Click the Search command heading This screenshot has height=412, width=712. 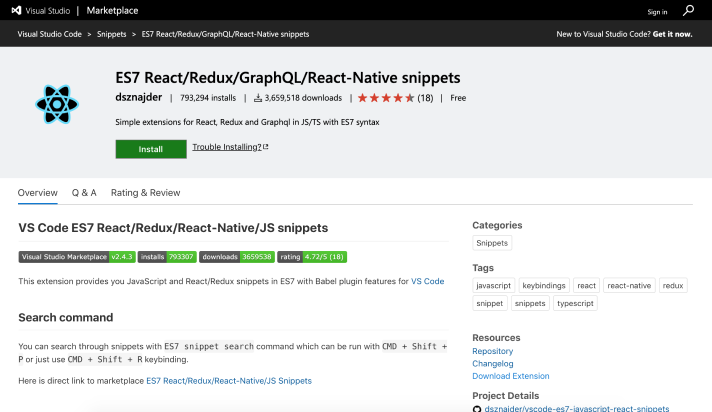[x=66, y=317]
